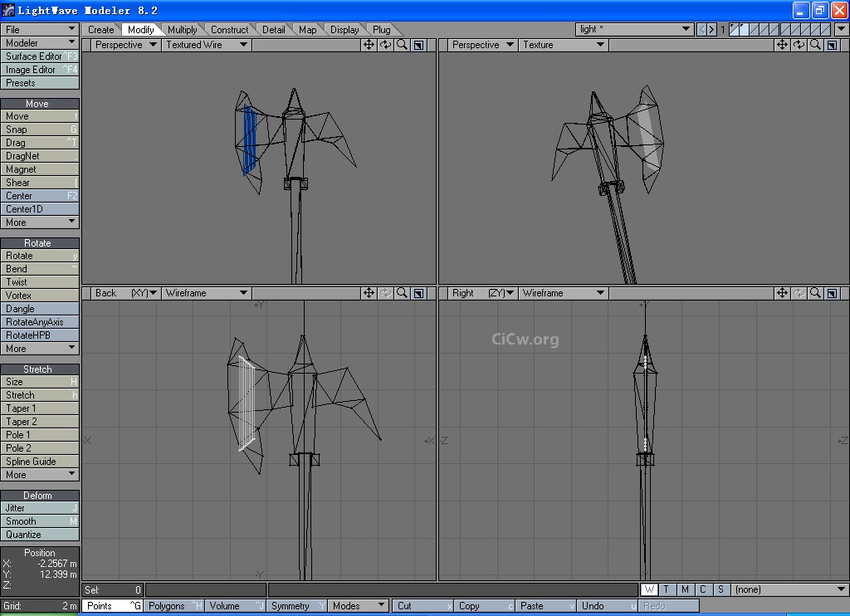Image resolution: width=850 pixels, height=616 pixels.
Task: Maximize the top-right Perspective viewport
Action: [832, 45]
